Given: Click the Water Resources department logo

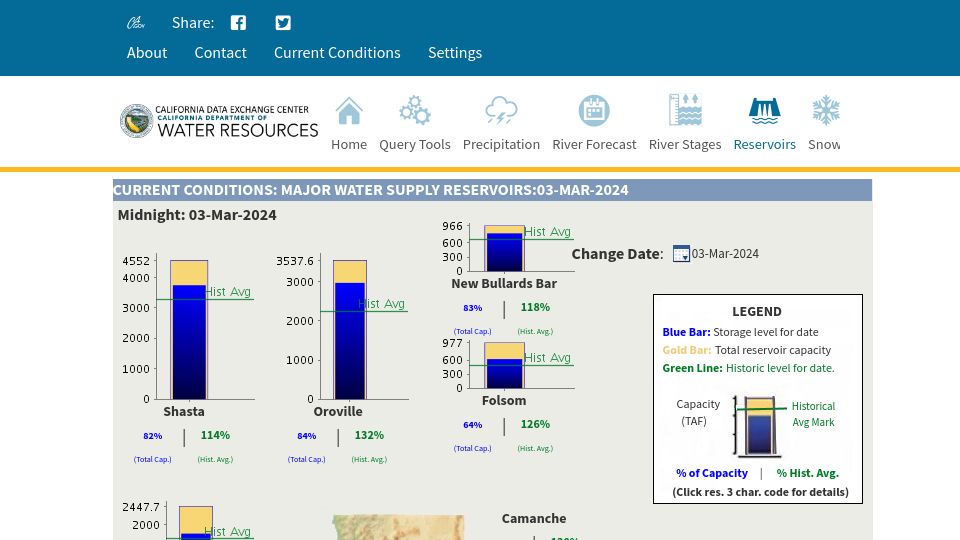Looking at the screenshot, I should tap(219, 121).
